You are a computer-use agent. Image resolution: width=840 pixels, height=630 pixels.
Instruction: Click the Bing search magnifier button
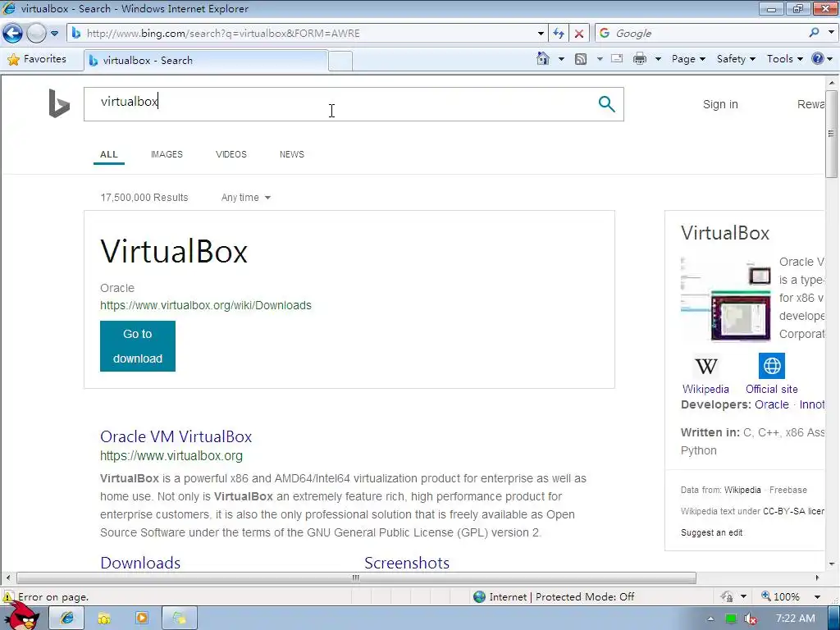(x=606, y=104)
